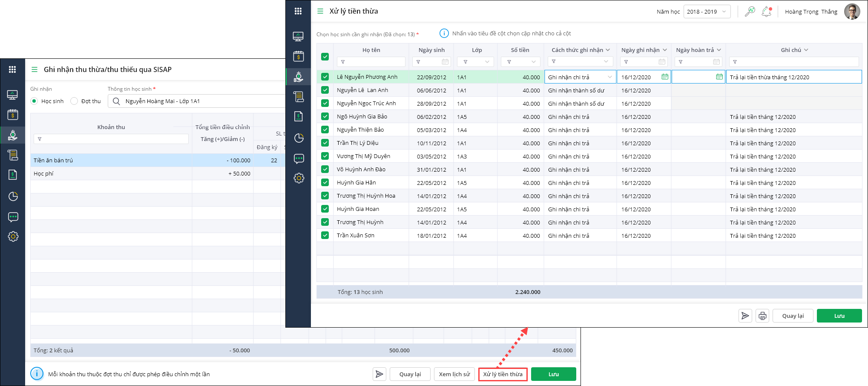Open chat message icon in back window sidebar
The height and width of the screenshot is (386, 868).
coord(13,217)
